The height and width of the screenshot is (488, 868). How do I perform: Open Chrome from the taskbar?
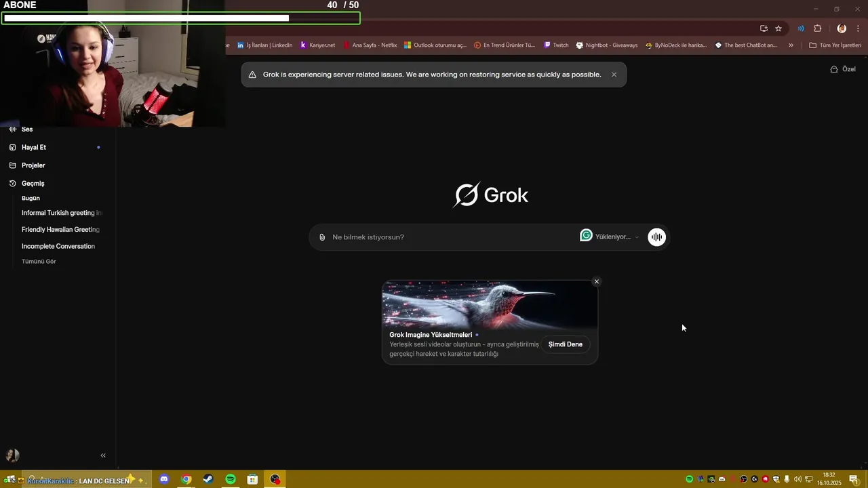(x=186, y=479)
